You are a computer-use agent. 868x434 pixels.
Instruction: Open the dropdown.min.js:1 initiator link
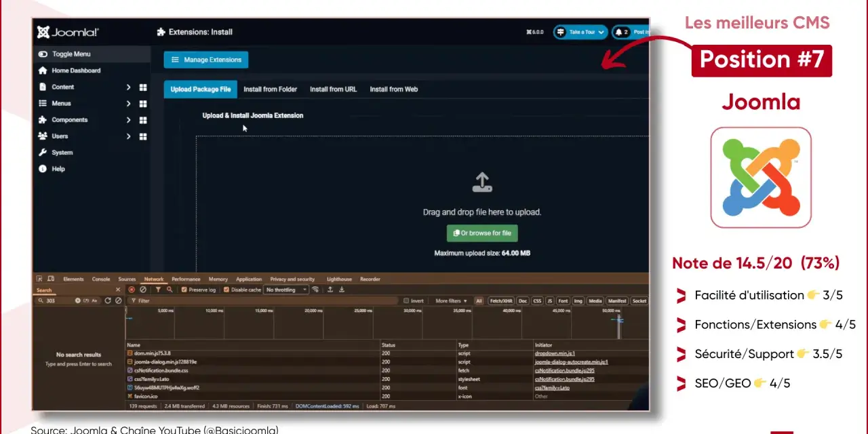tap(555, 353)
